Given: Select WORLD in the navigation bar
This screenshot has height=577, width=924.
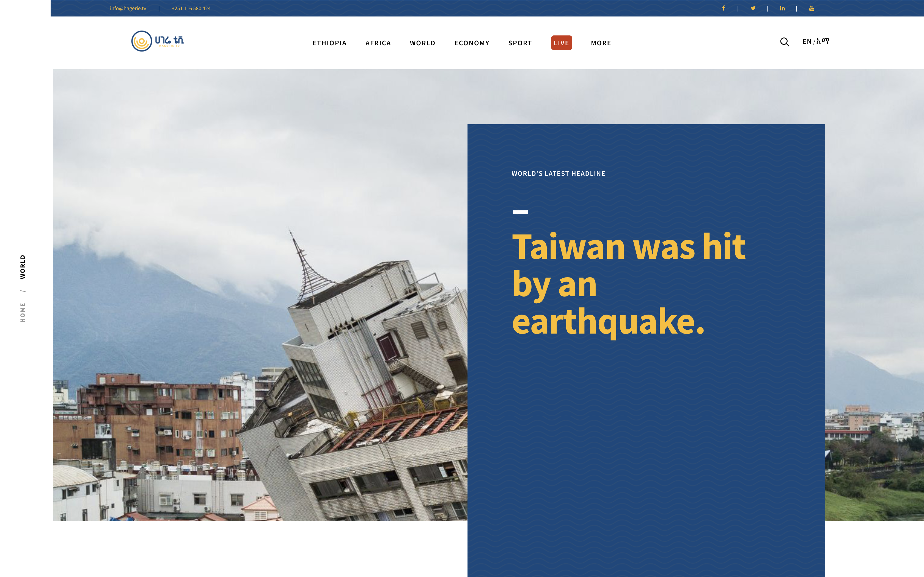Looking at the screenshot, I should pyautogui.click(x=422, y=43).
